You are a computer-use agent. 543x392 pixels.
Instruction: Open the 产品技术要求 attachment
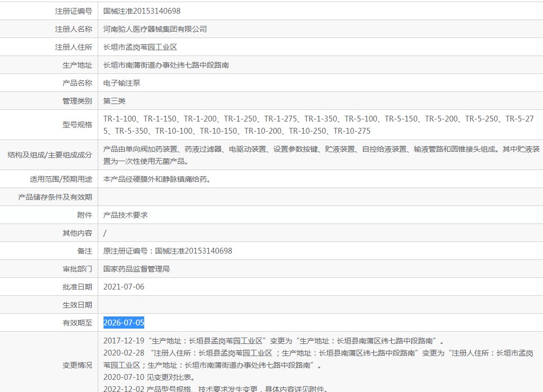pyautogui.click(x=125, y=216)
